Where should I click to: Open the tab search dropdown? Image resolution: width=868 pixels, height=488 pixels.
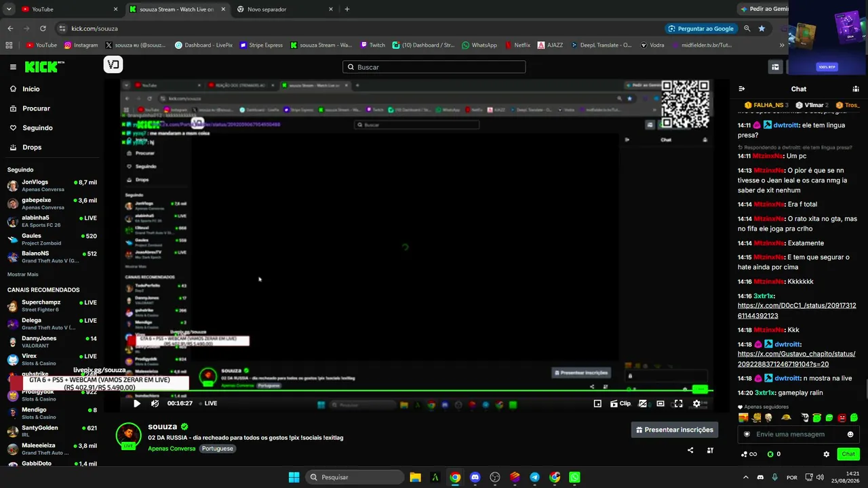(9, 9)
